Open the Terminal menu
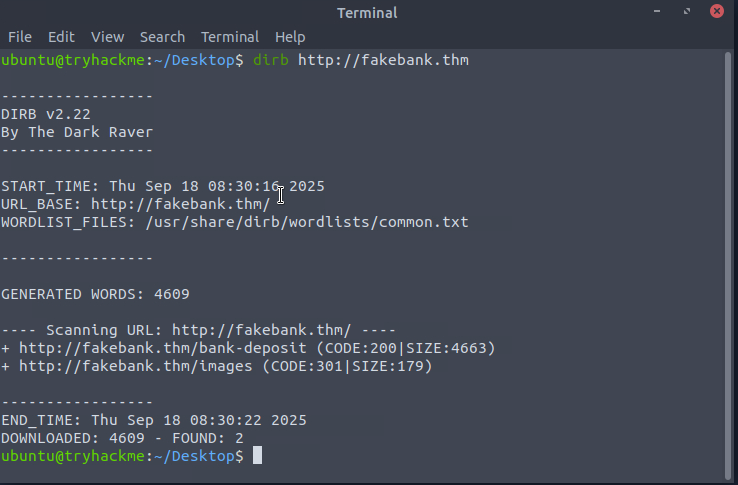The height and width of the screenshot is (485, 738). pyautogui.click(x=230, y=37)
